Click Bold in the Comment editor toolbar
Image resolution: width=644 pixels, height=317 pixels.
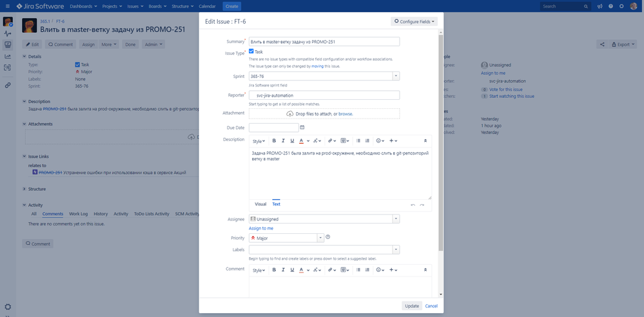tap(274, 270)
